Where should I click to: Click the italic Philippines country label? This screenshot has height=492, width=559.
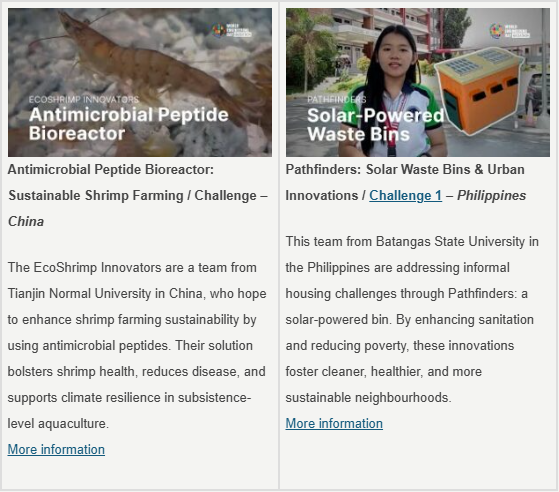coord(492,195)
